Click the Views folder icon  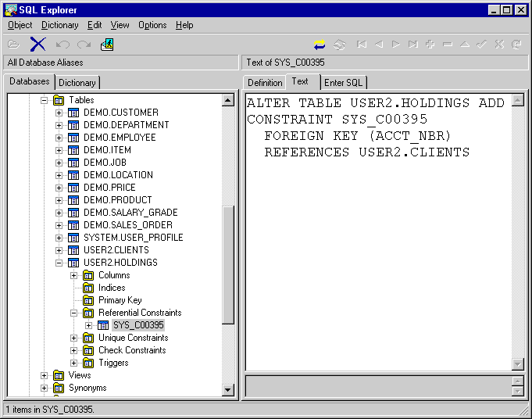(59, 375)
